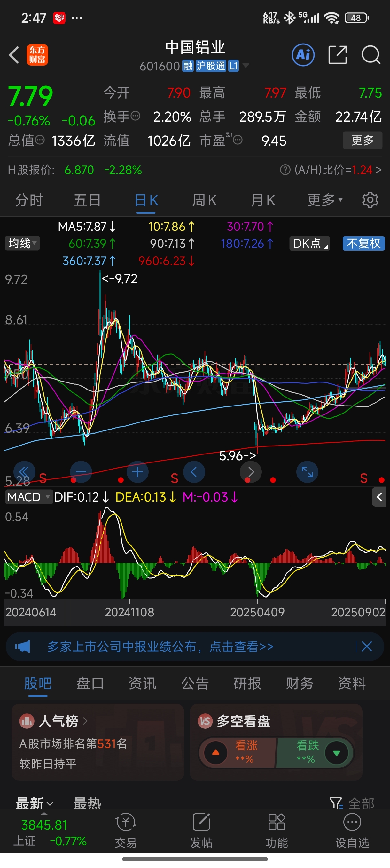Open 发帖 post composer
This screenshot has width=390, height=868.
click(x=201, y=831)
